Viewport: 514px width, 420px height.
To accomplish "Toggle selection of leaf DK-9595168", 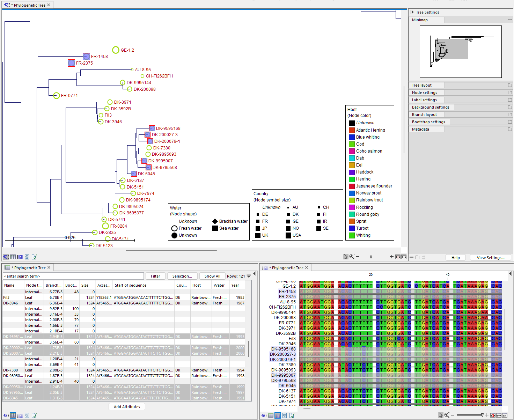I will (152, 128).
